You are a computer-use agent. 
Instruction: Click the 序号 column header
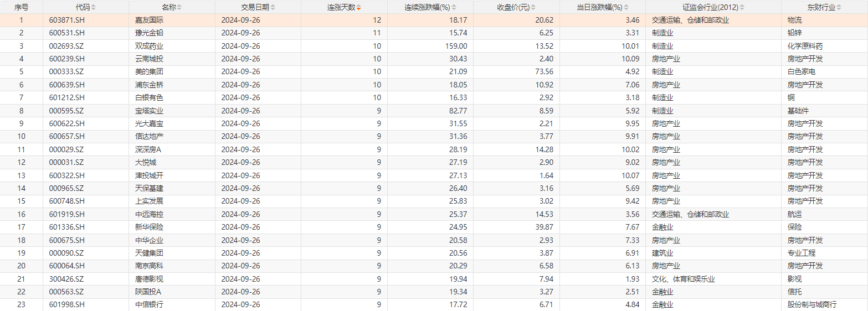point(22,8)
